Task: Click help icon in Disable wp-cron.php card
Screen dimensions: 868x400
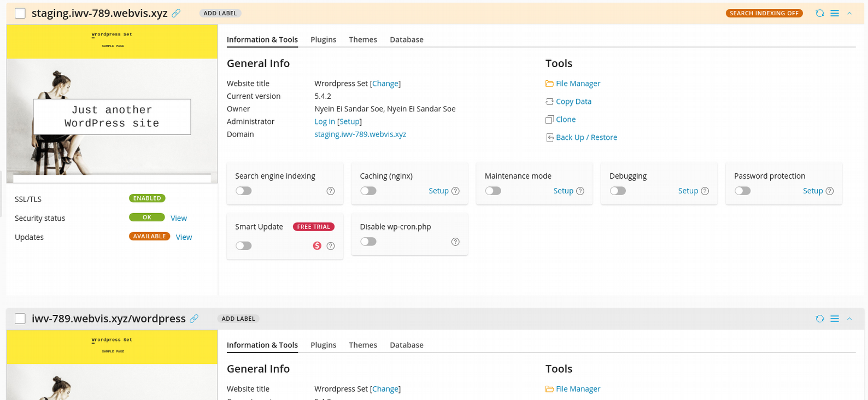Action: 455,242
